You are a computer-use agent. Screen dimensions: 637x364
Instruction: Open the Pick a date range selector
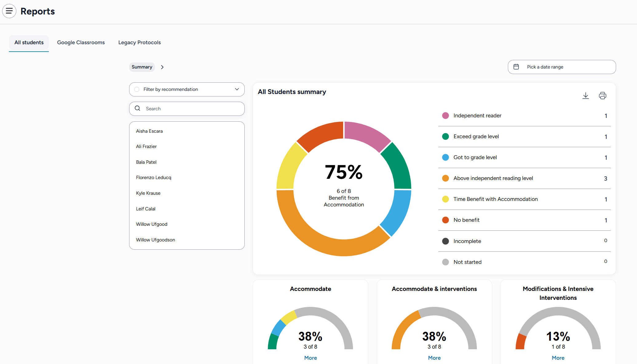point(561,67)
